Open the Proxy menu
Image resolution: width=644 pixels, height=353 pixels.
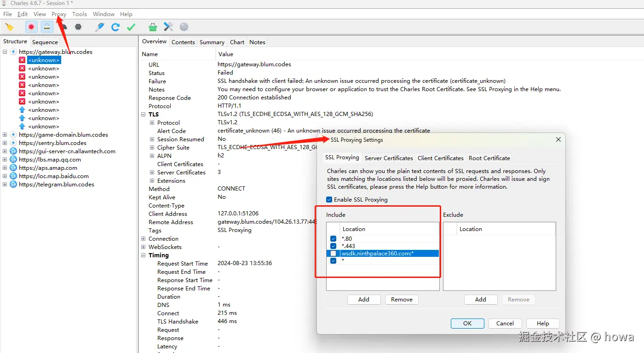[x=59, y=14]
